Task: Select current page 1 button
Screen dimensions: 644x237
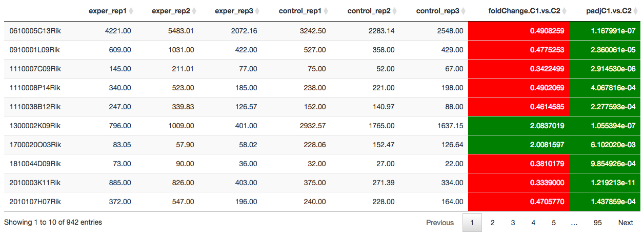Action: click(x=472, y=223)
